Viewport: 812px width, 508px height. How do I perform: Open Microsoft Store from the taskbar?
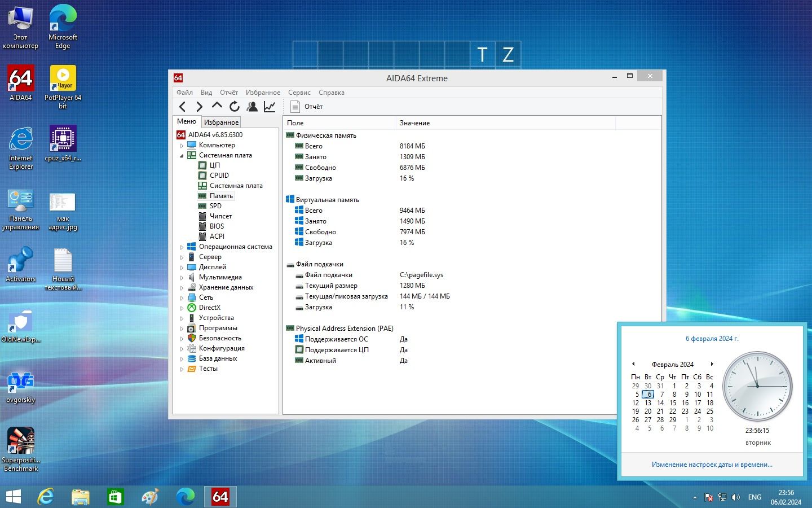pos(115,497)
